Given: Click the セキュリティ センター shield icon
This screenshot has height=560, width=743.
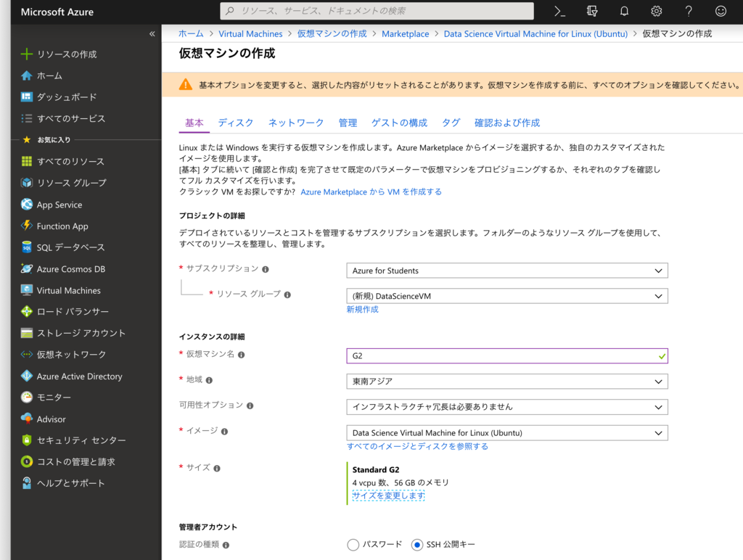Looking at the screenshot, I should (x=27, y=440).
